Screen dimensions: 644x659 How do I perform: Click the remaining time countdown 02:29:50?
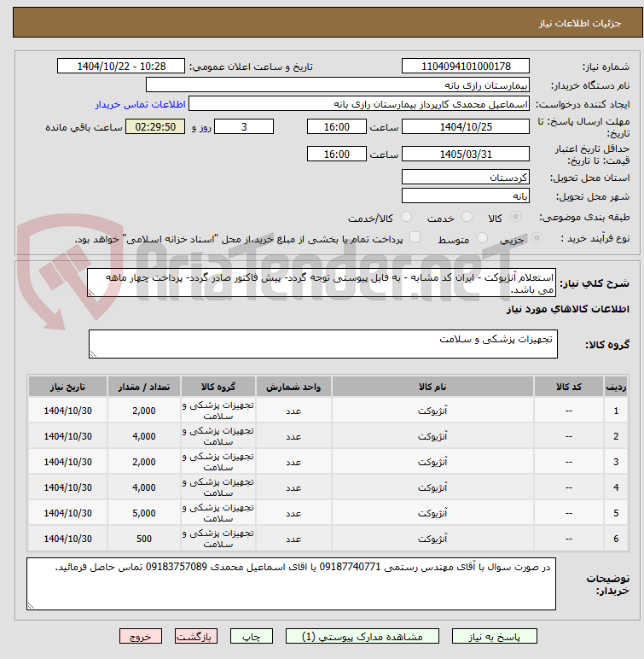(155, 126)
